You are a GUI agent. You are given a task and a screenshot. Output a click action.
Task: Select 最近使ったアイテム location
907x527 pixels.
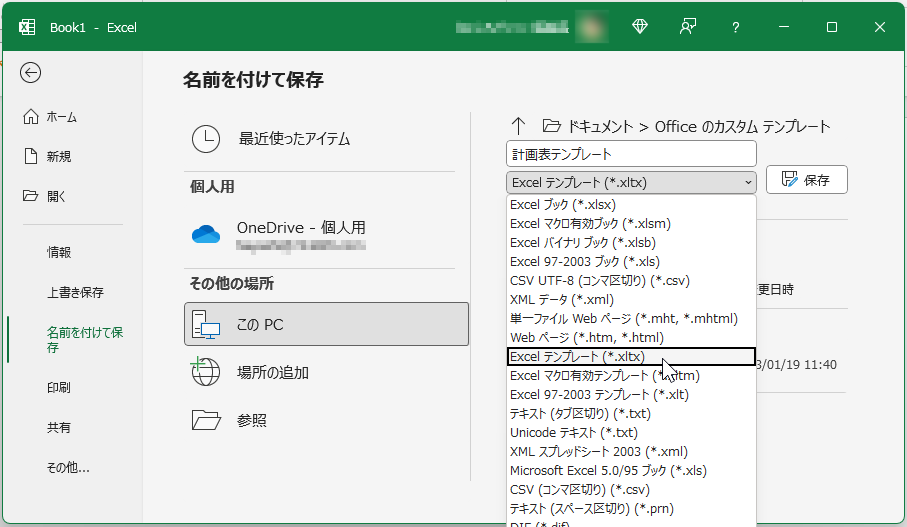294,139
